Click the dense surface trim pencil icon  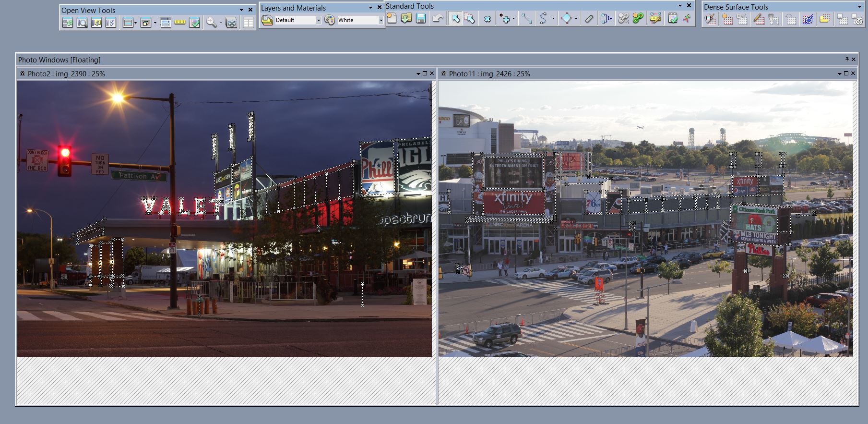[711, 20]
